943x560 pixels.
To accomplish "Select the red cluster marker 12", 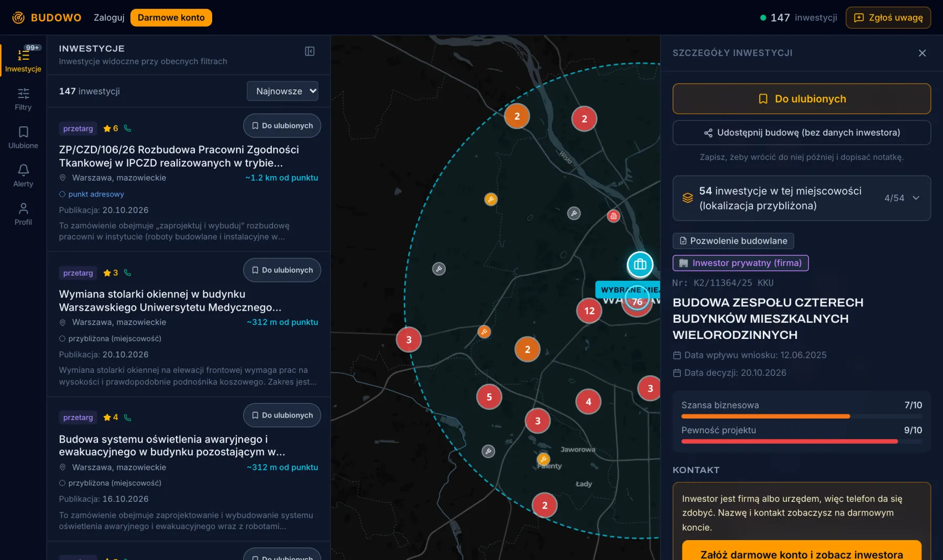I will coord(589,311).
